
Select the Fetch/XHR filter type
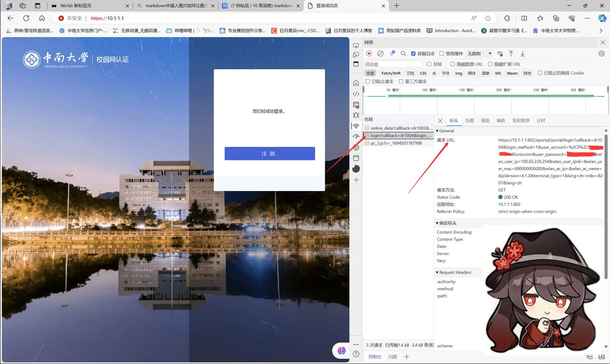click(x=391, y=73)
